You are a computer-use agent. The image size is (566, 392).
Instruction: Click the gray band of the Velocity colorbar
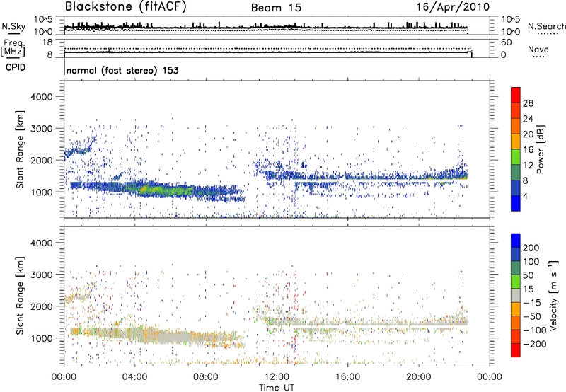[516, 295]
